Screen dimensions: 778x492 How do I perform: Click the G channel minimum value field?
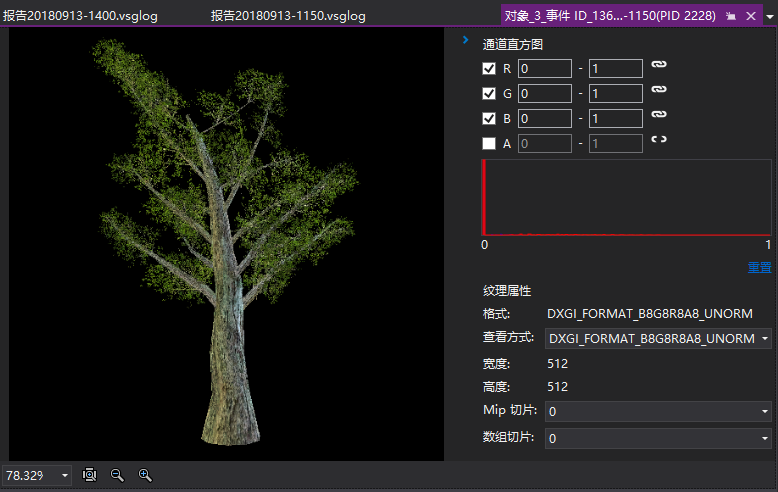point(545,93)
